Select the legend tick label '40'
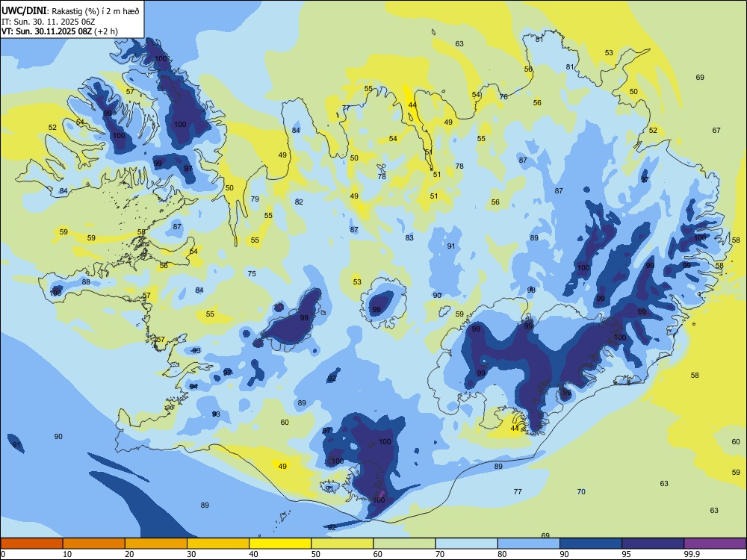 pyautogui.click(x=253, y=554)
